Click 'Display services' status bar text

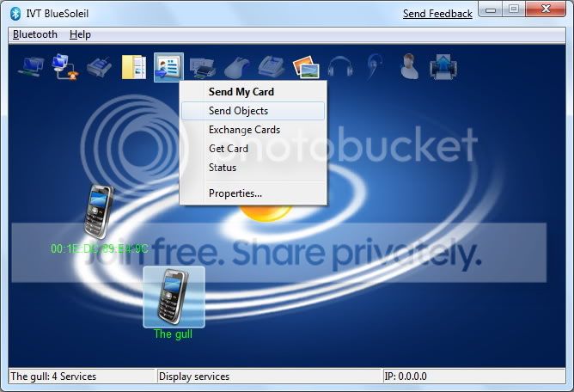194,377
